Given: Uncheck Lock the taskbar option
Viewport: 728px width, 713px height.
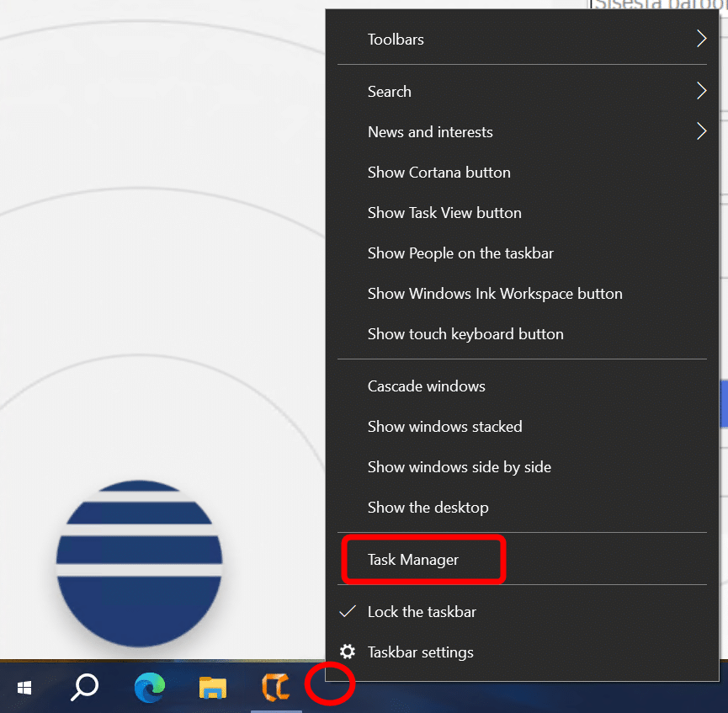Looking at the screenshot, I should pos(422,612).
